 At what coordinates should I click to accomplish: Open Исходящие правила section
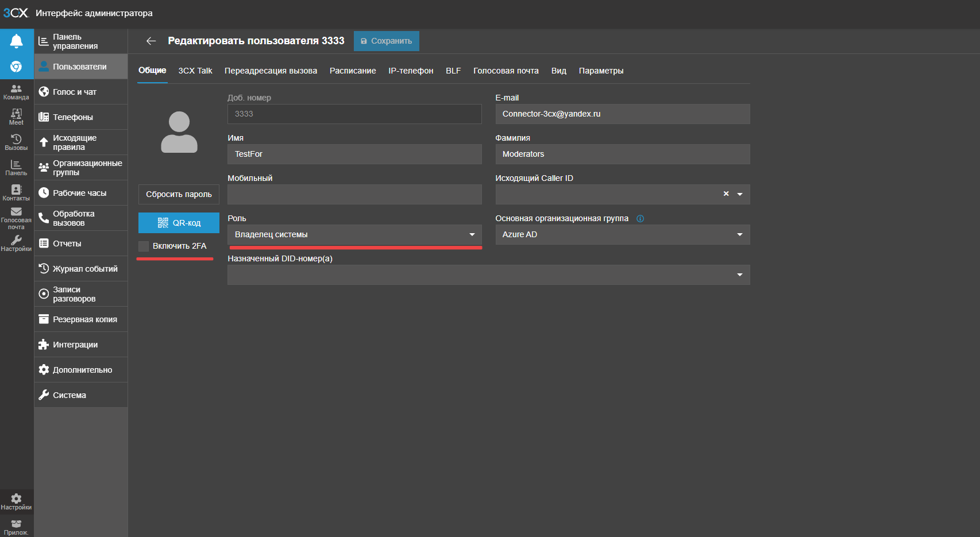[81, 142]
